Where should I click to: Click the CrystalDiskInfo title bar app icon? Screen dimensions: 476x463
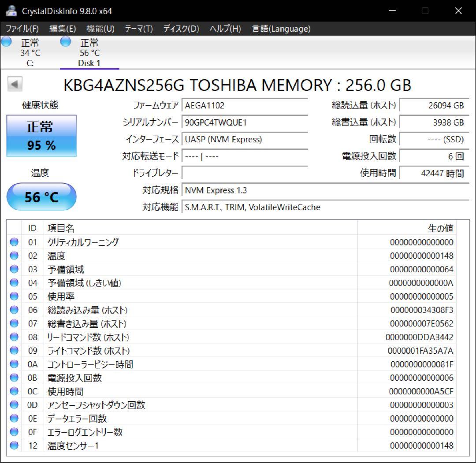click(x=11, y=11)
